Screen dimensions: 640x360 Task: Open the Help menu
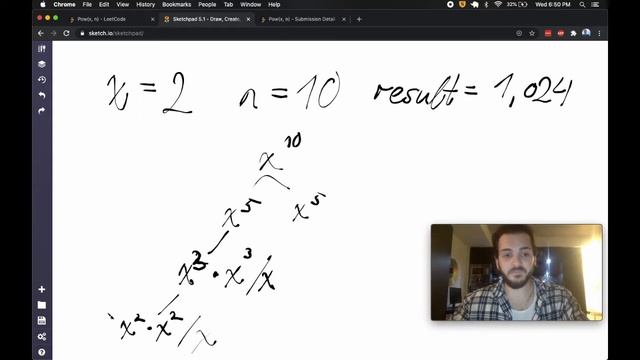click(274, 4)
